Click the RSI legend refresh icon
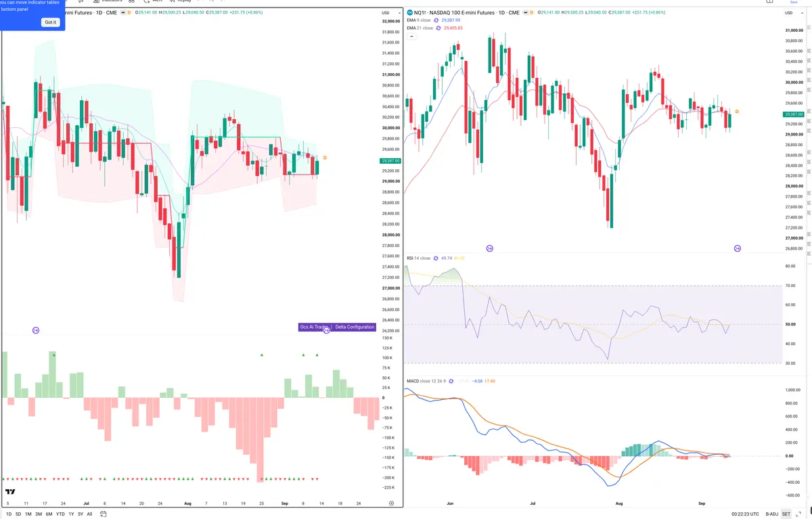The width and height of the screenshot is (812, 519). (x=437, y=258)
